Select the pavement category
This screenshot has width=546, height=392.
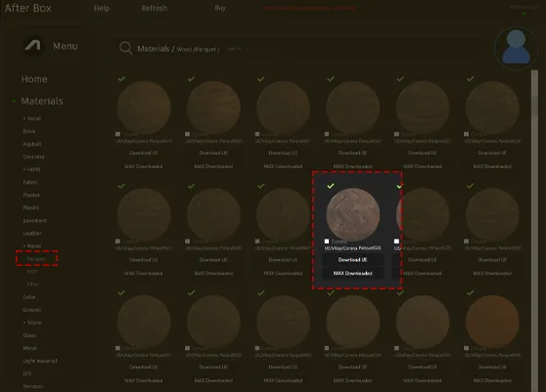tap(35, 221)
